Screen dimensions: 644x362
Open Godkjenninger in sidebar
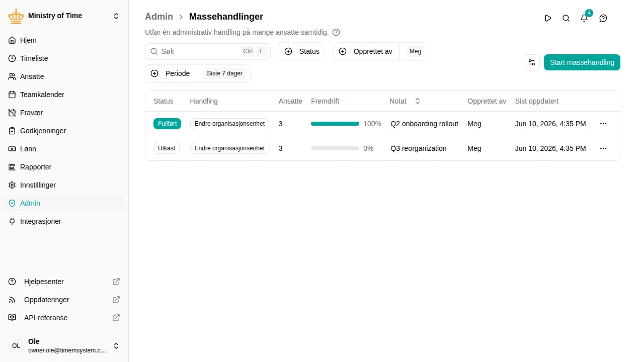64,131
